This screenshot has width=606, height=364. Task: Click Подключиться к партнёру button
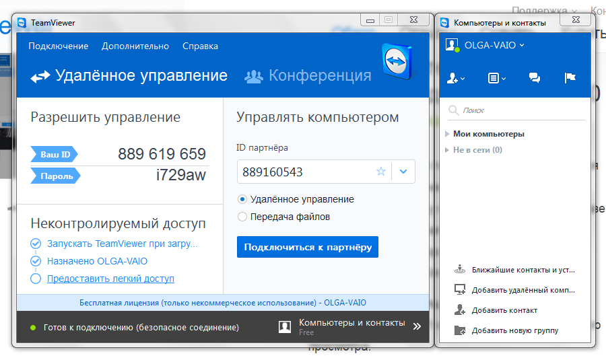click(x=308, y=247)
